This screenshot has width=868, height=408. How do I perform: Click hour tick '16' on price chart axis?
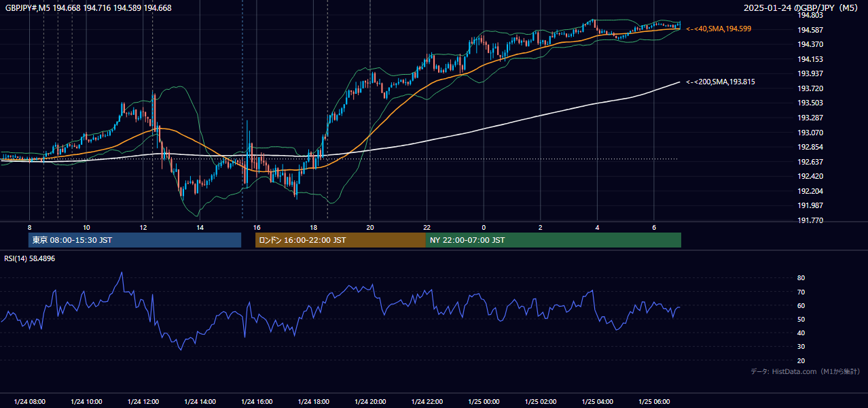pyautogui.click(x=257, y=227)
